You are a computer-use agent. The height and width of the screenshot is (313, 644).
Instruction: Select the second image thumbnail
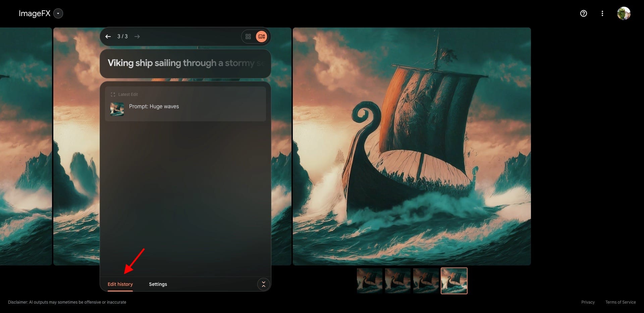[398, 280]
